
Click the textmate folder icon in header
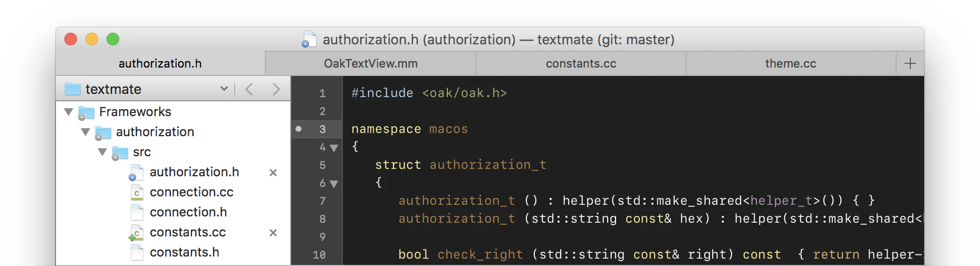tap(73, 89)
